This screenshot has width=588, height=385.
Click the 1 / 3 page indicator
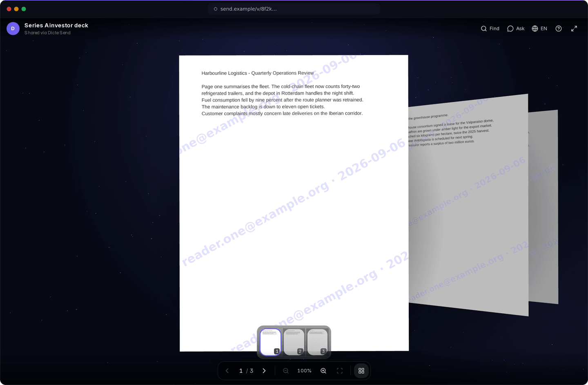click(246, 371)
